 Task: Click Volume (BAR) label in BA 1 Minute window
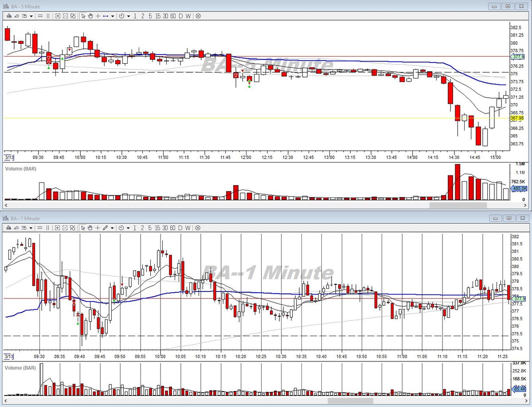[20, 368]
